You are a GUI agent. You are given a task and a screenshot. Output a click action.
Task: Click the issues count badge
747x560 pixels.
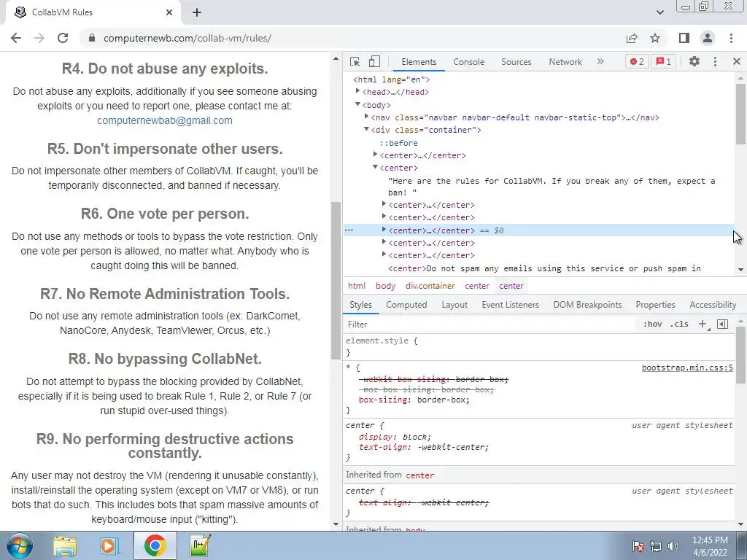pos(664,61)
